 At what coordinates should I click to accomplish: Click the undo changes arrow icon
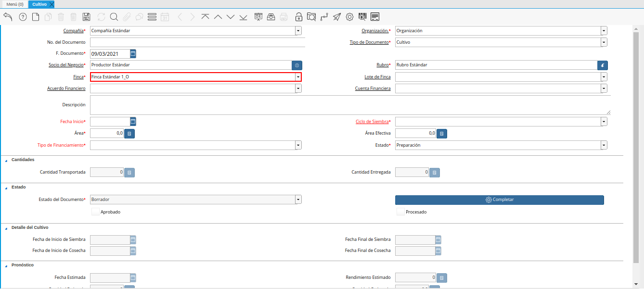click(8, 17)
